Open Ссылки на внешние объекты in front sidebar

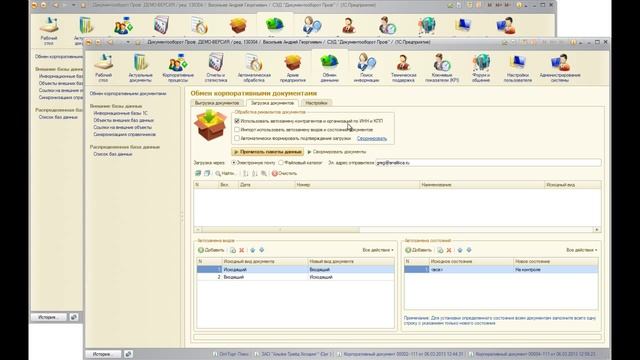(x=122, y=127)
